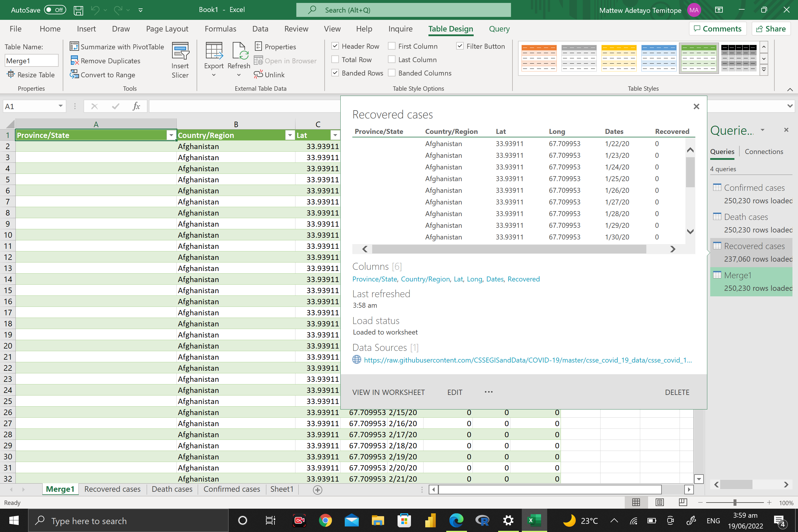Click the Save icon in title bar
Image resolution: width=798 pixels, height=532 pixels.
tap(78, 10)
